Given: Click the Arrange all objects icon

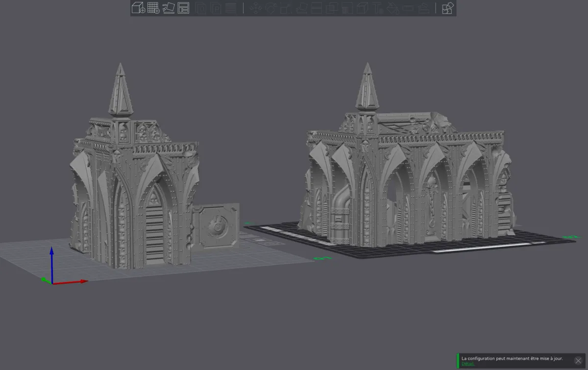Looking at the screenshot, I should point(183,8).
